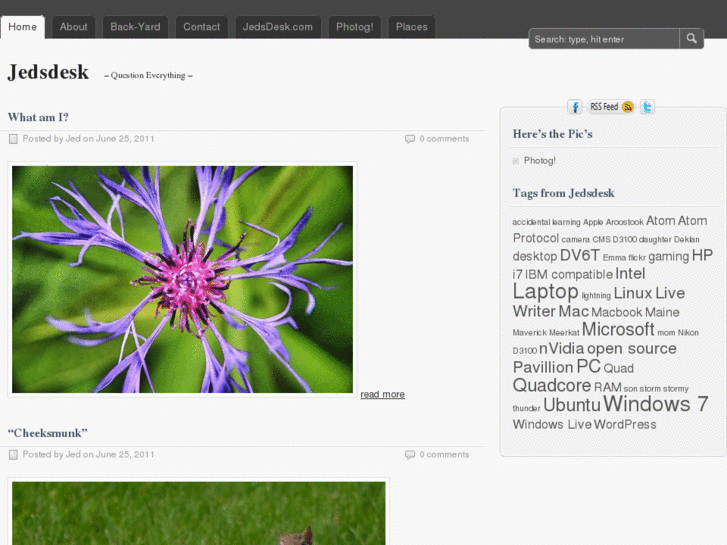Select the Windows 7 tag
The image size is (727, 545).
(656, 404)
